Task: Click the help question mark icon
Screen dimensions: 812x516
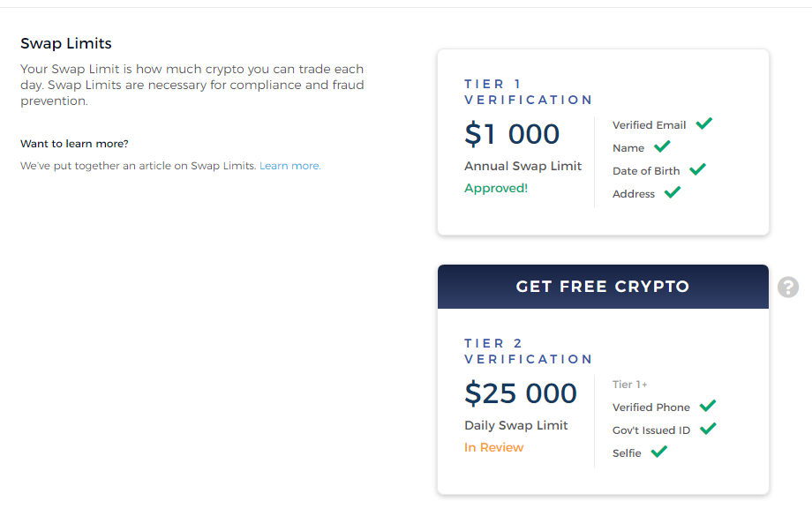Action: point(787,288)
